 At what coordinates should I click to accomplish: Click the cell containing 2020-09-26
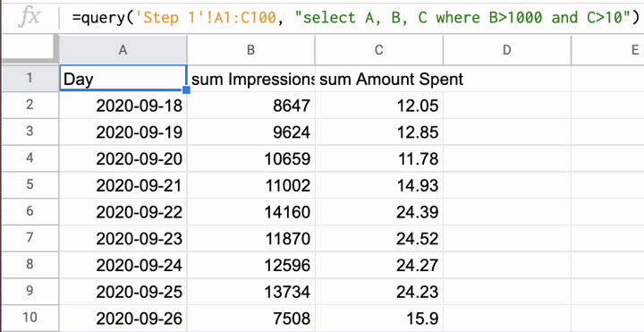[123, 318]
